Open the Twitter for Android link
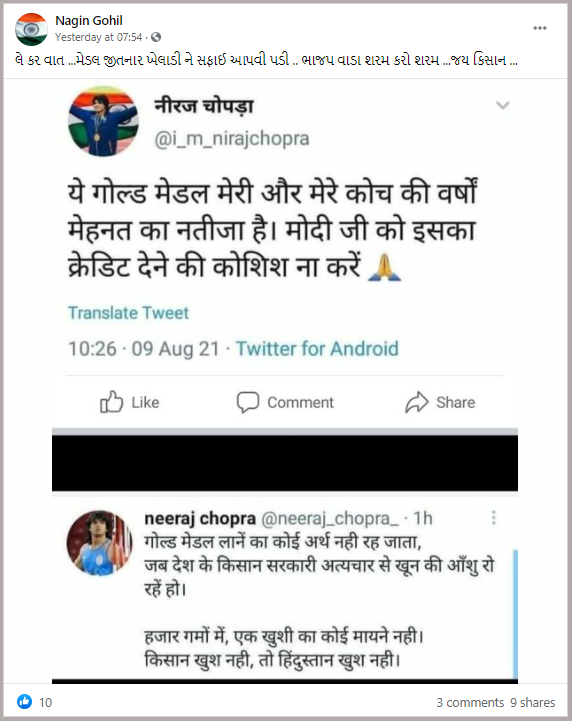Viewport: 572px width, 721px height. [x=317, y=349]
